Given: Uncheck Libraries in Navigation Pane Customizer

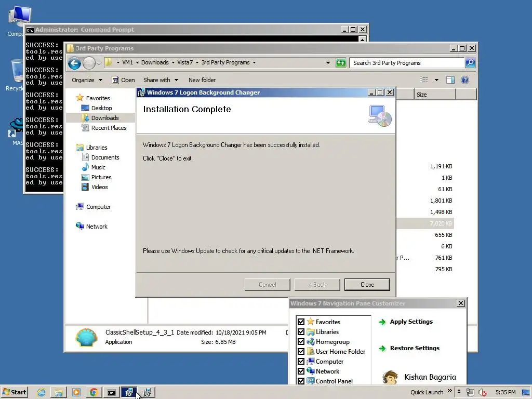Looking at the screenshot, I should pyautogui.click(x=301, y=331).
